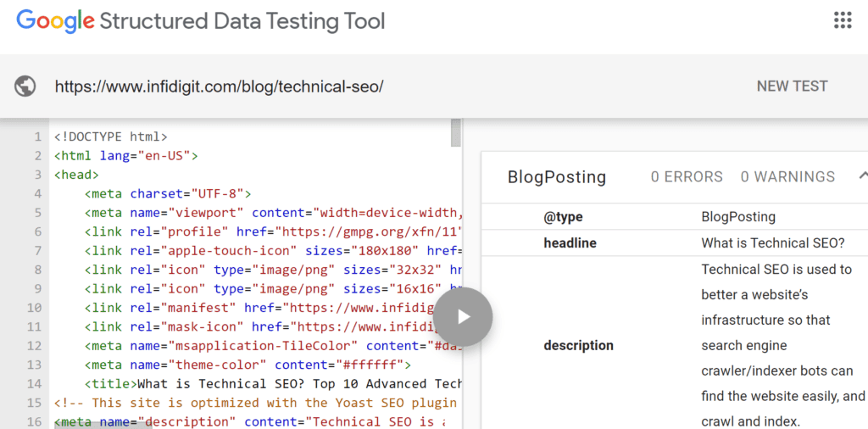Click the link rel="profile" code line
868x429 pixels.
274,232
